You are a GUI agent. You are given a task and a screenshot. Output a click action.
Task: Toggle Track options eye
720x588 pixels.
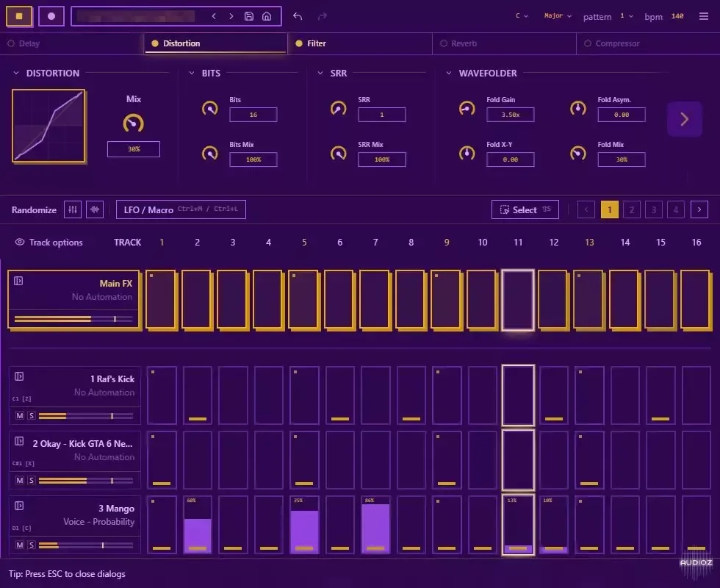pos(20,242)
